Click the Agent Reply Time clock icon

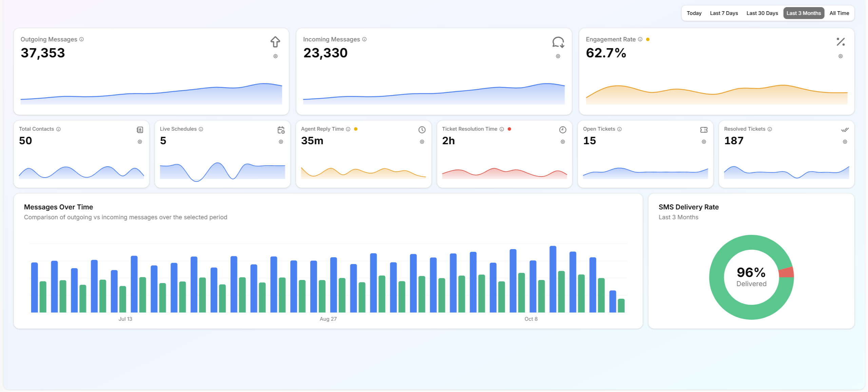pos(422,130)
